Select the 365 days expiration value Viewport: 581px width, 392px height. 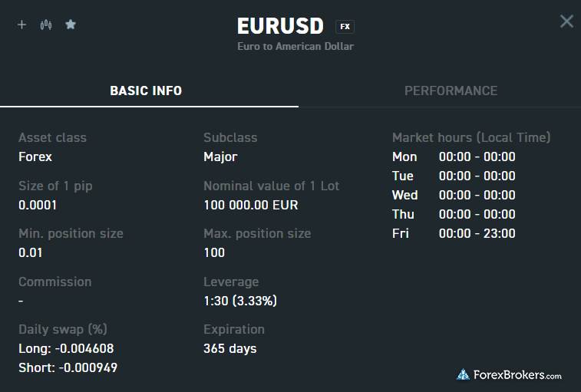(229, 348)
